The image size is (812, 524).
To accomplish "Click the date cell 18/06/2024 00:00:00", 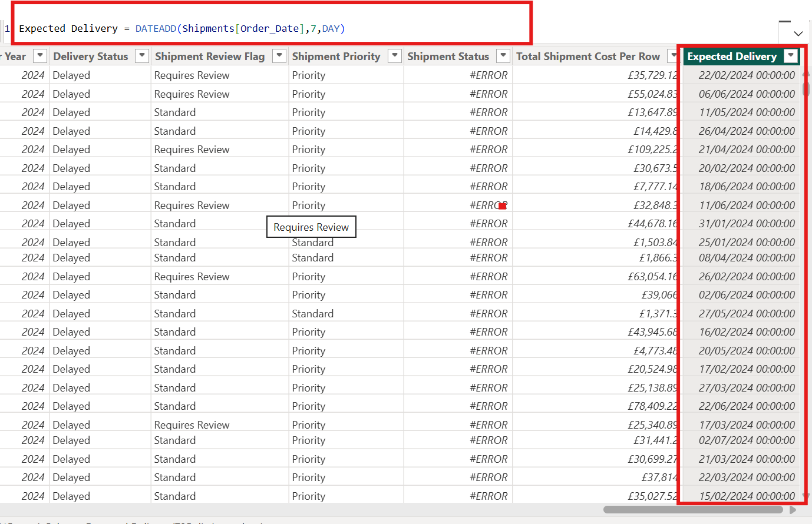I will point(747,186).
